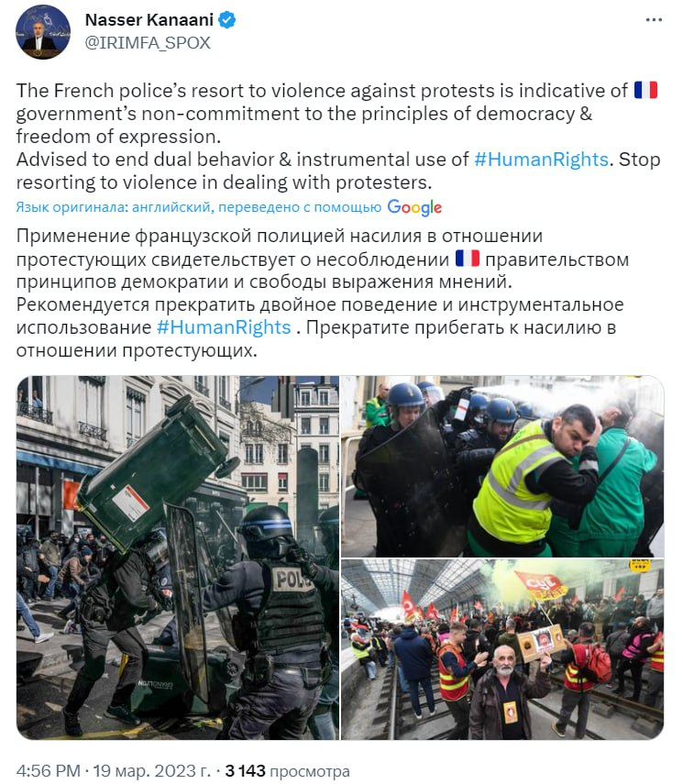Open #HumanRights hashtag in the English tweet

pyautogui.click(x=541, y=160)
